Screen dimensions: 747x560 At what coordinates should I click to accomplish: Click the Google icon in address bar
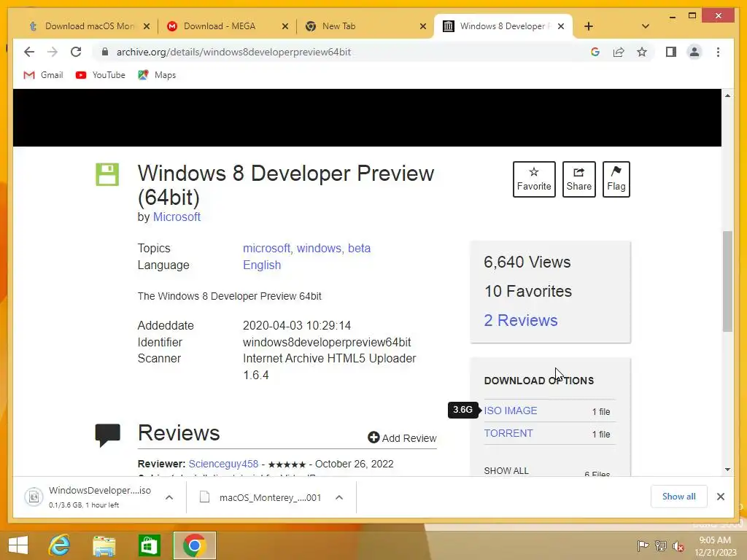point(595,52)
